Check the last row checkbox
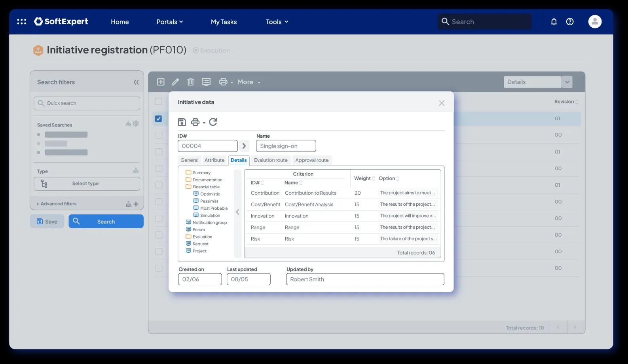The width and height of the screenshot is (628, 364). click(159, 268)
